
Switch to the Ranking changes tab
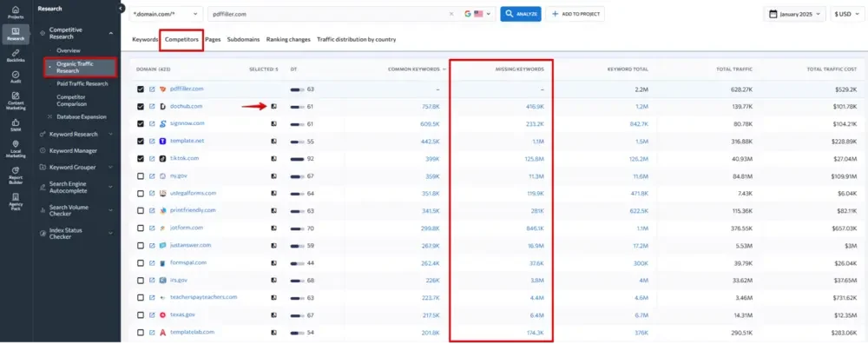point(288,40)
